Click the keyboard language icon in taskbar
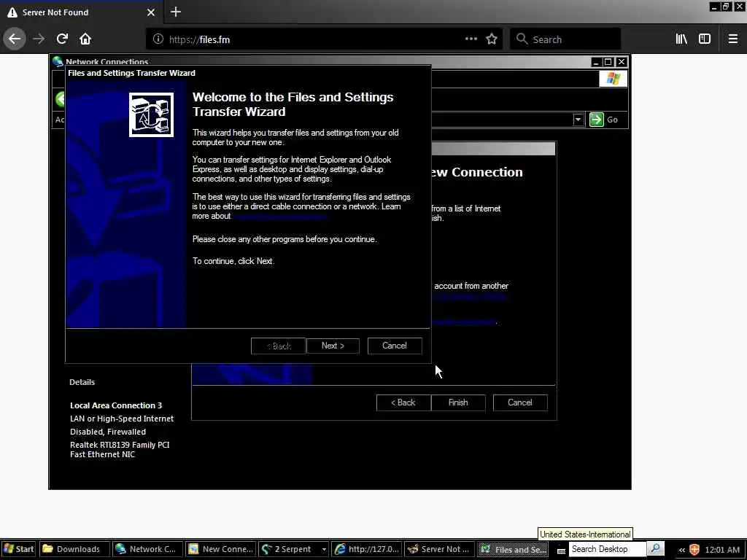 (561, 551)
